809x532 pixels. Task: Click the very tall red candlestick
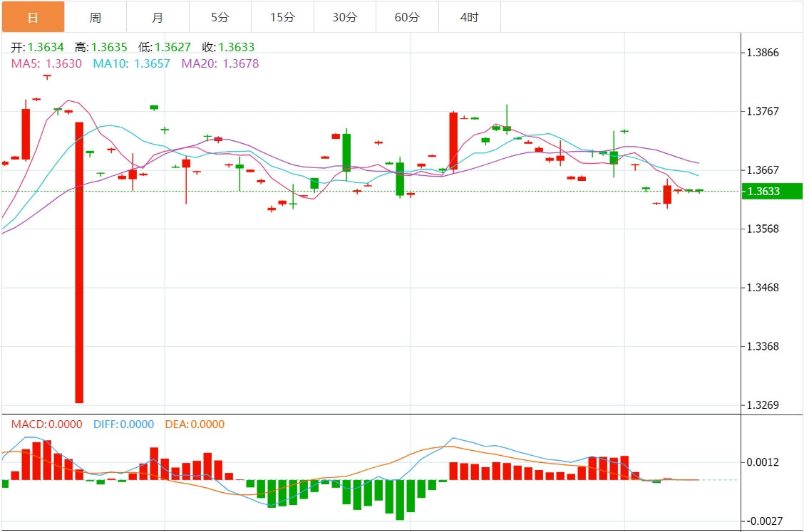coord(79,262)
